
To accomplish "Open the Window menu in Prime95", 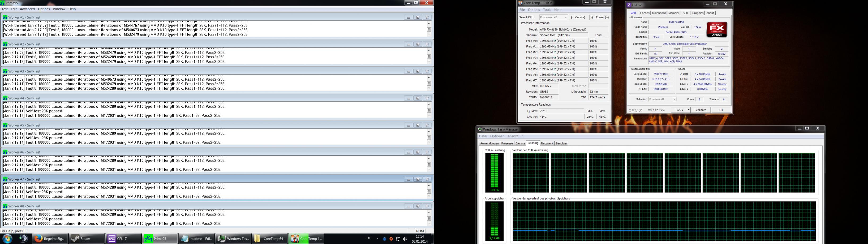I will coord(59,9).
